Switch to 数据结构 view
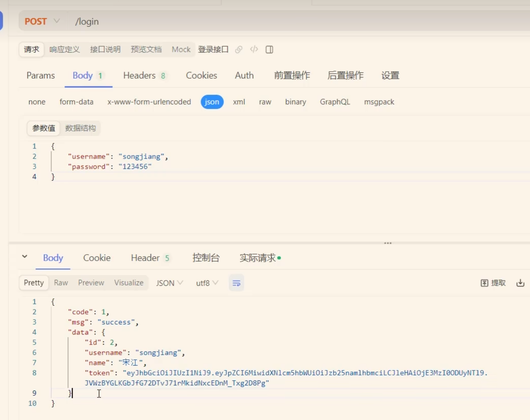530x420 pixels. coord(80,128)
